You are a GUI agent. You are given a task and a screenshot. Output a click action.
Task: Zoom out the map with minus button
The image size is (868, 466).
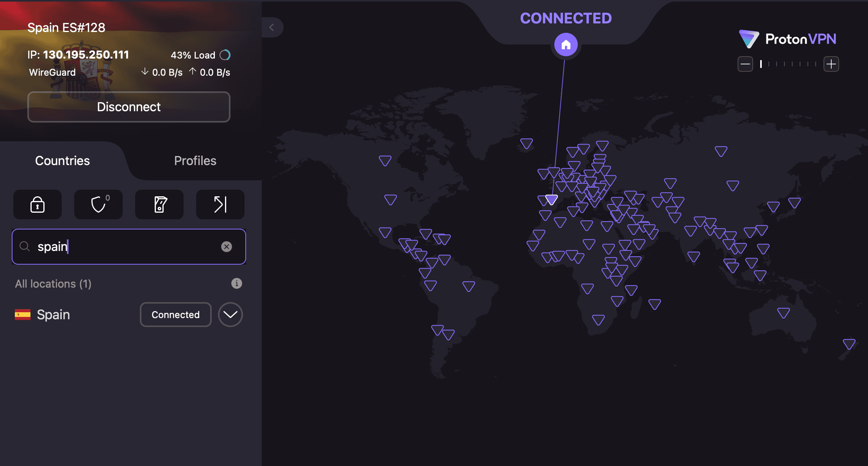point(745,64)
